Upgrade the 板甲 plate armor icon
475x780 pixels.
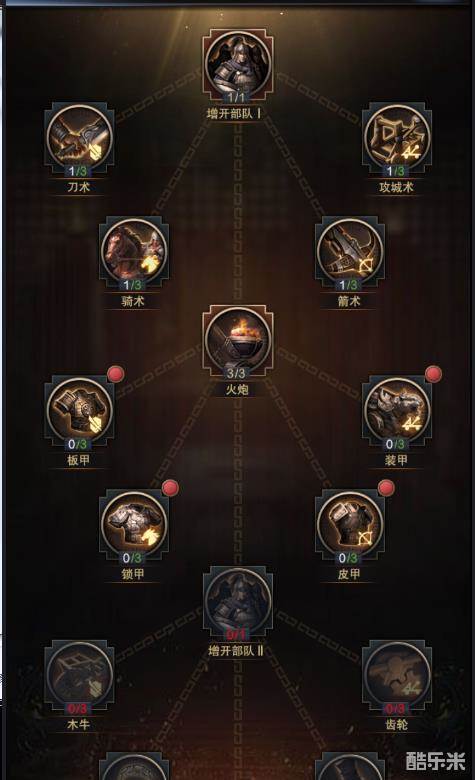(x=80, y=411)
